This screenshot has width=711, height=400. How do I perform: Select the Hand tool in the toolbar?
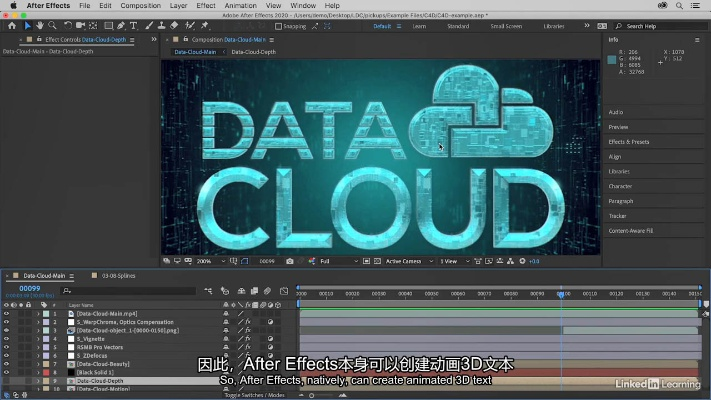click(x=38, y=26)
